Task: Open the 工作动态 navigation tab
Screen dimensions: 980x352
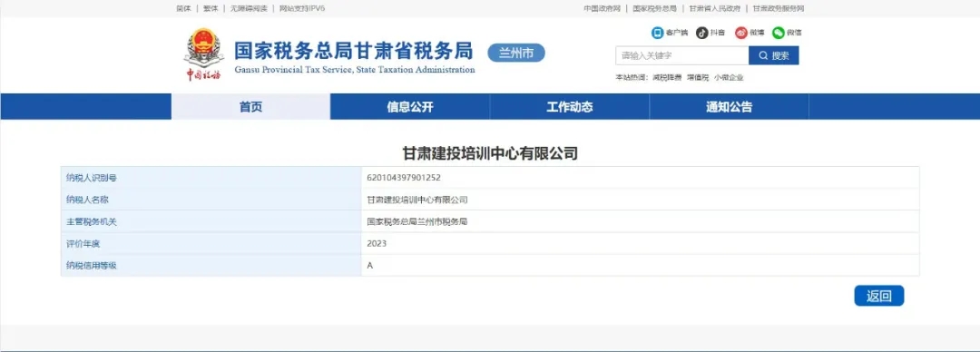Action: tap(569, 107)
